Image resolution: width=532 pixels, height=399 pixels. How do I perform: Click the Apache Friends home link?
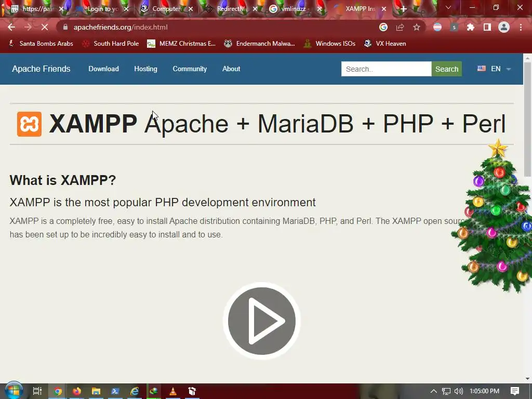[41, 69]
